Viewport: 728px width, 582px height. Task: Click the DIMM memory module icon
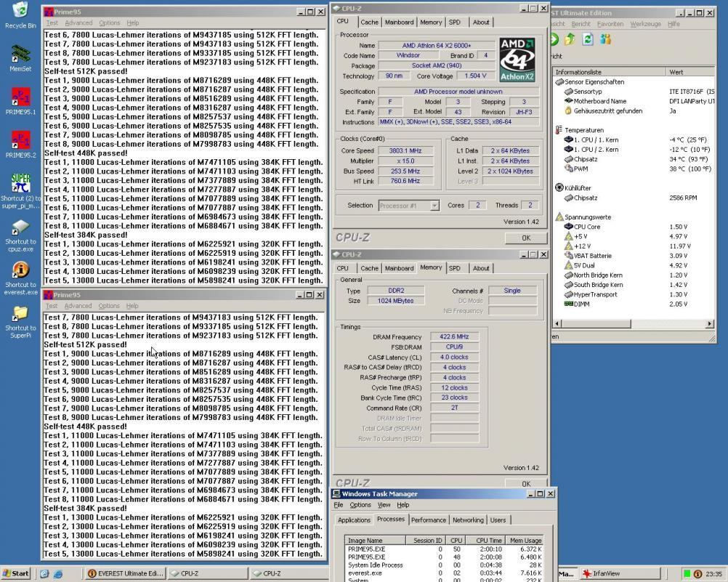tap(568, 304)
